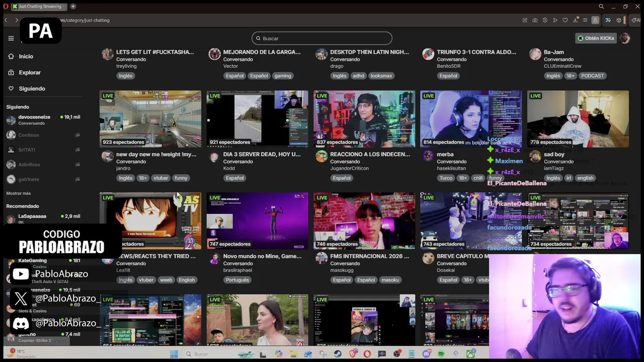The height and width of the screenshot is (362, 644).
Task: Click the Windows Start button
Action: (174, 354)
